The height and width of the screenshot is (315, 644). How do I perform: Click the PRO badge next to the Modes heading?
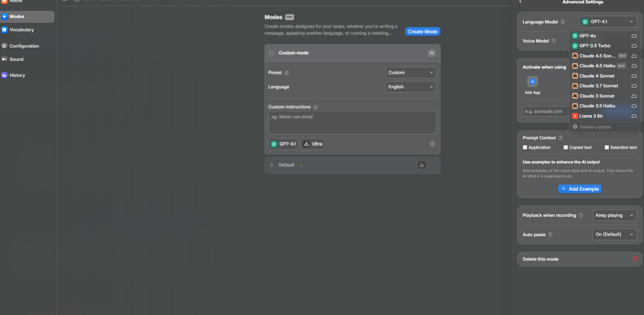tap(290, 17)
